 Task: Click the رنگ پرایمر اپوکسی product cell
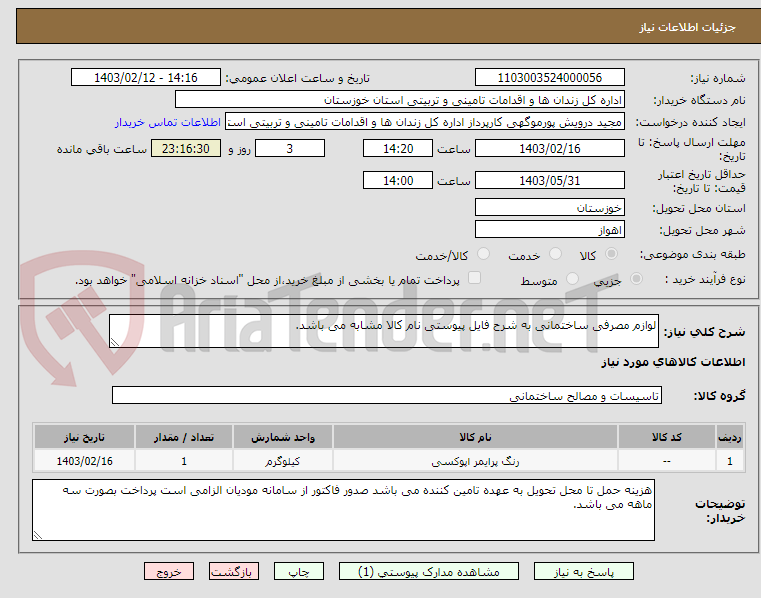point(475,461)
